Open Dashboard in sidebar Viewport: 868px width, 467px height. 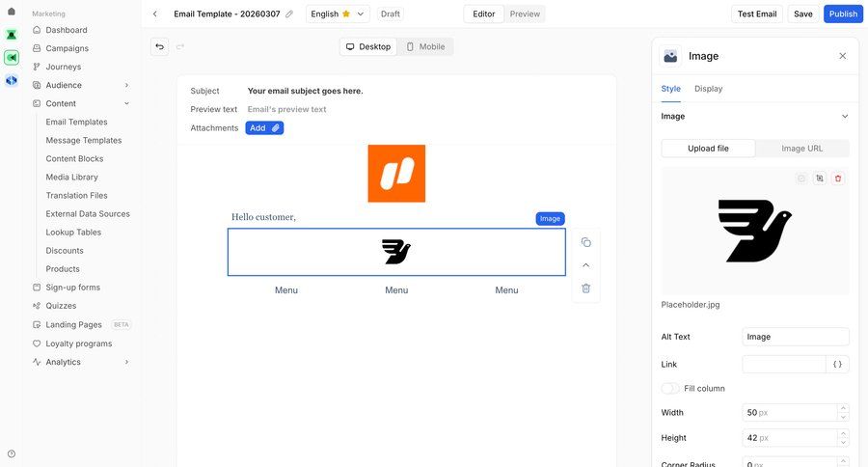click(x=67, y=30)
